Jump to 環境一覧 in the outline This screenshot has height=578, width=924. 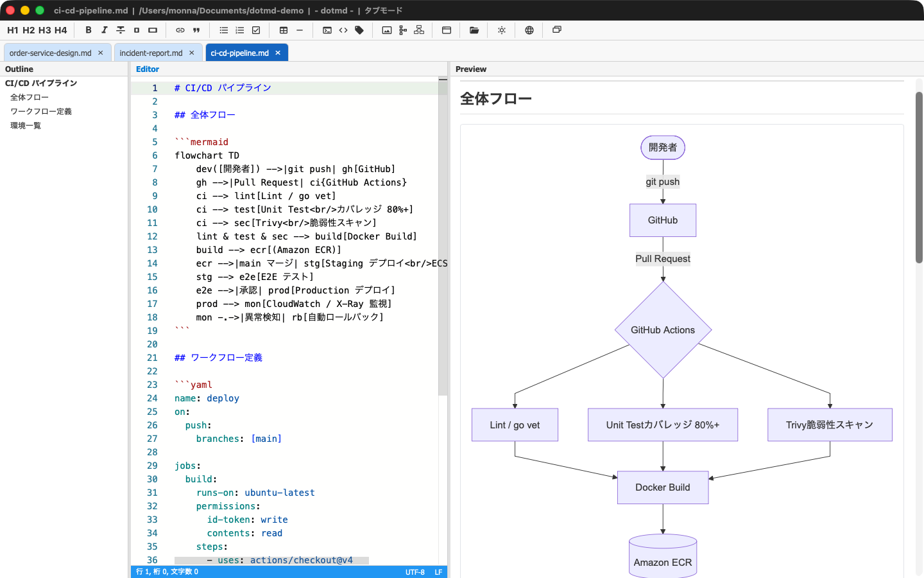[26, 126]
